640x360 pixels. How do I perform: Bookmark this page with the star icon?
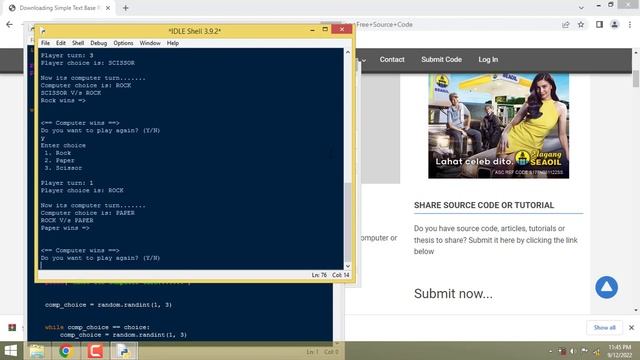(581, 24)
